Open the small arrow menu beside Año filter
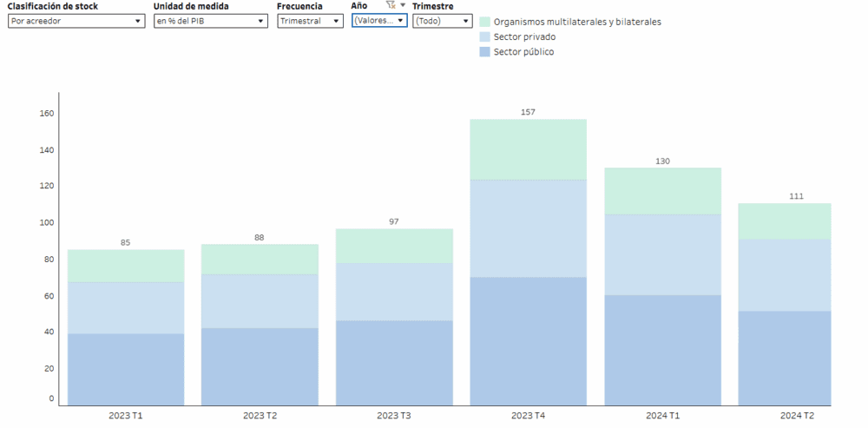The width and height of the screenshot is (868, 428). [403, 5]
